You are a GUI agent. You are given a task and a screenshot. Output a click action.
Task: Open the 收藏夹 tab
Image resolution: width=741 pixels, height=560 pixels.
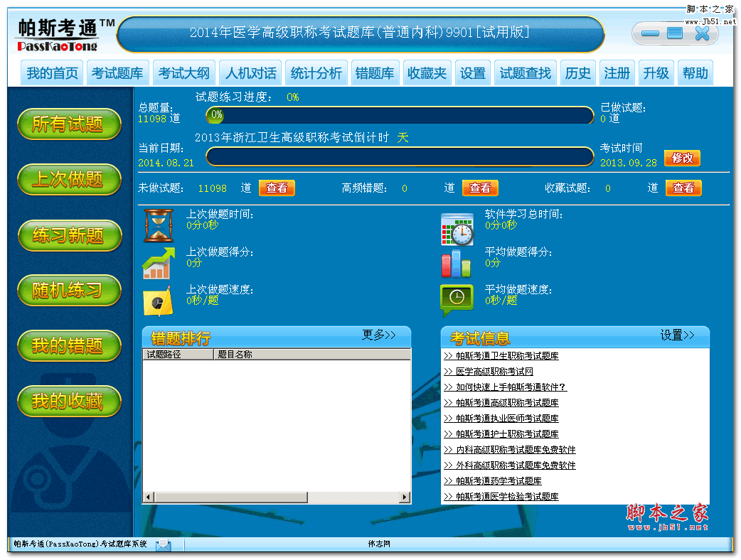coord(427,73)
